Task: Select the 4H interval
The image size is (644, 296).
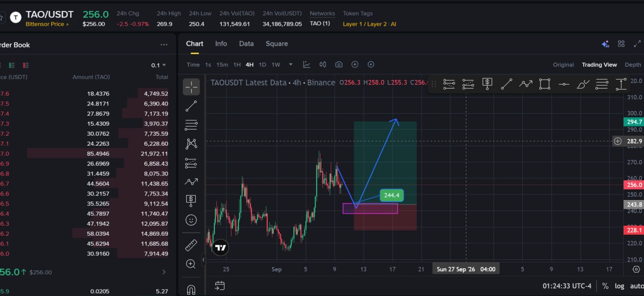Action: (250, 64)
